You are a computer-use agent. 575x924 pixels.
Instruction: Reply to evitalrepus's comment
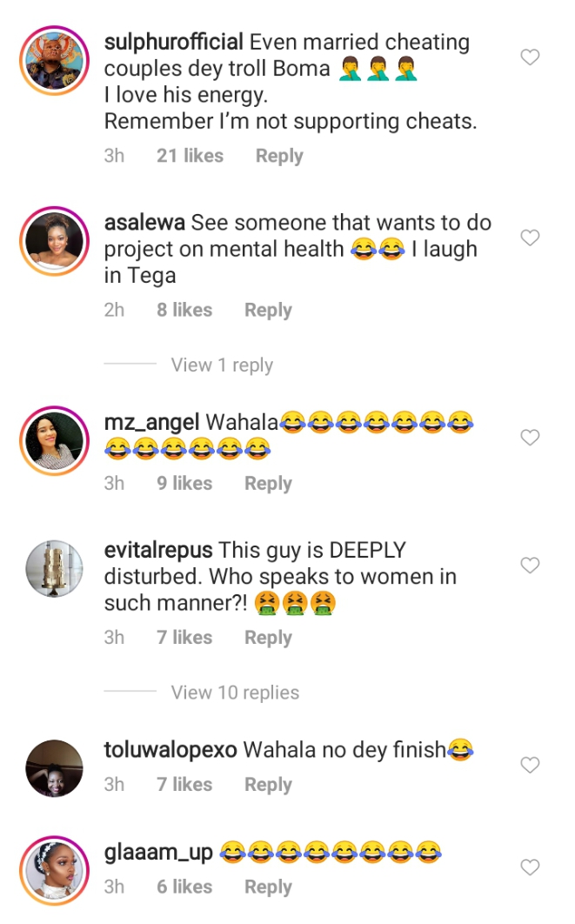(x=268, y=638)
